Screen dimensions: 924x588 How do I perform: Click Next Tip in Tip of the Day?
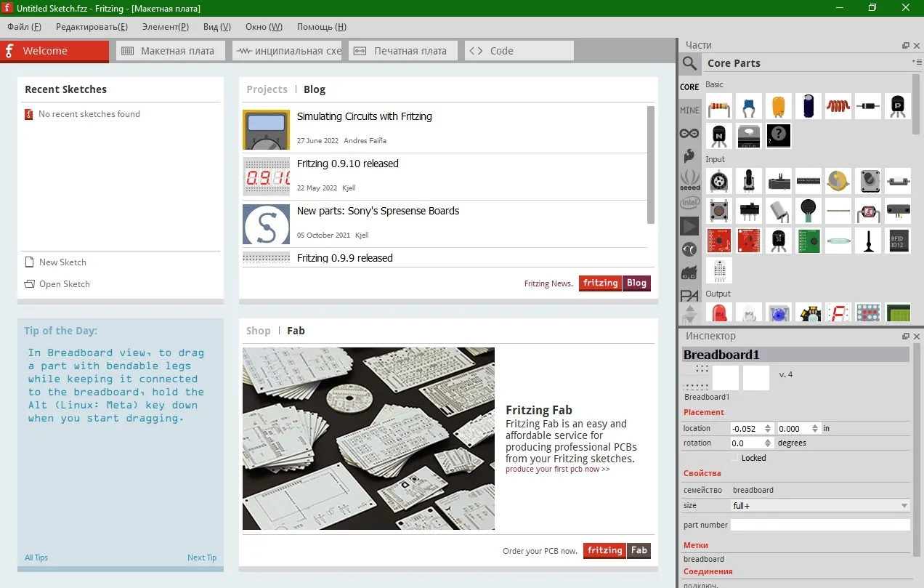pyautogui.click(x=202, y=557)
